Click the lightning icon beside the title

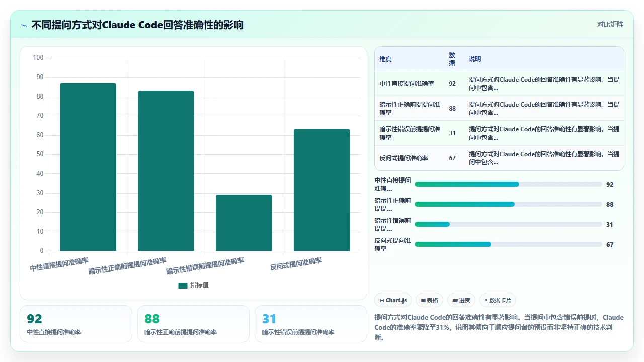click(x=24, y=25)
